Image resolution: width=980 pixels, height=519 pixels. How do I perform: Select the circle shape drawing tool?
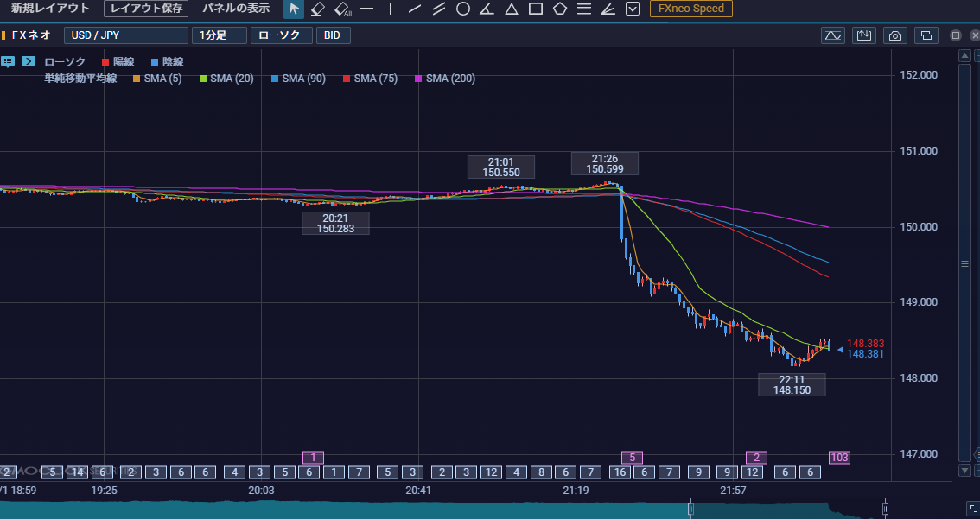pos(463,9)
